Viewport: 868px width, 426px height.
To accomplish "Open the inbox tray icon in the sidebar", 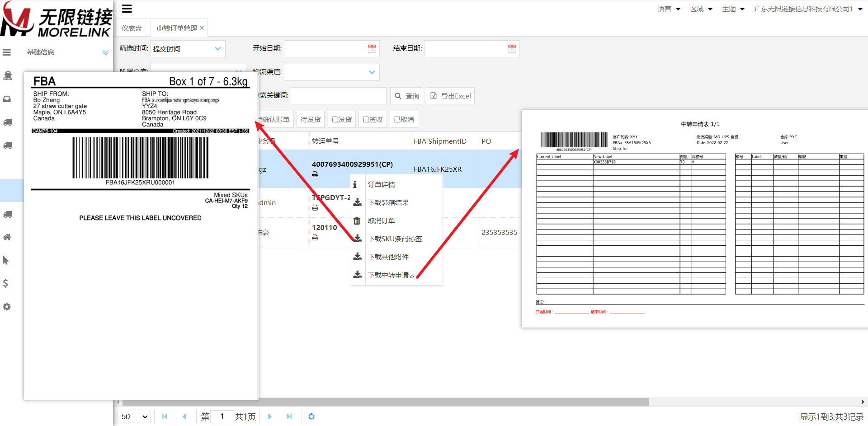I will coord(7,99).
